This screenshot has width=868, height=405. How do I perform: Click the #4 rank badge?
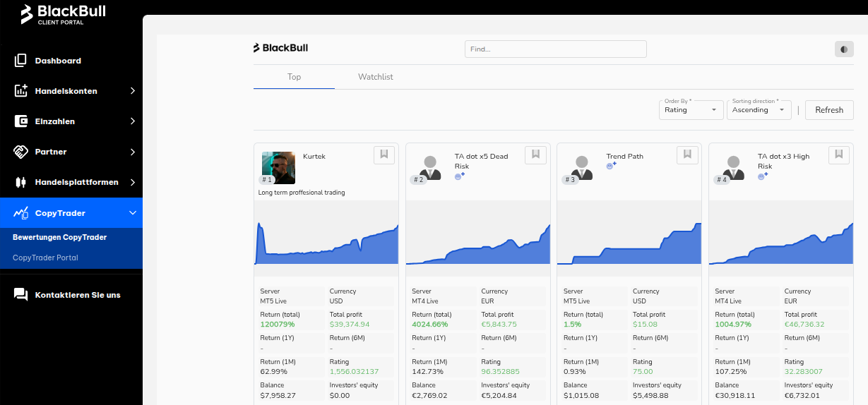pyautogui.click(x=721, y=180)
